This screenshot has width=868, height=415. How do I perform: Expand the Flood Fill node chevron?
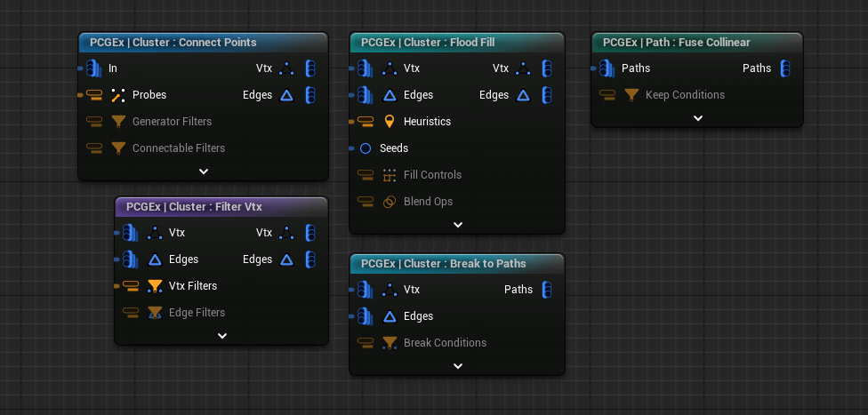(458, 225)
